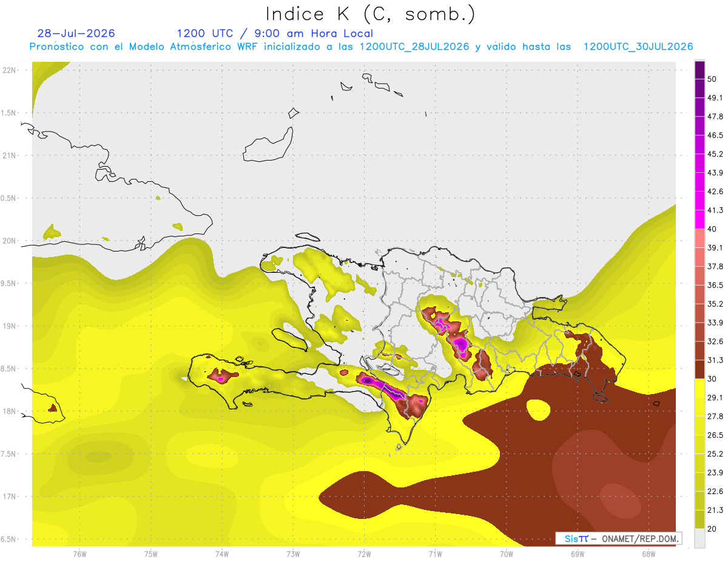Click the '1200 UTC / 9:00 am Hora Local' text
The height and width of the screenshot is (562, 728).
pyautogui.click(x=275, y=33)
